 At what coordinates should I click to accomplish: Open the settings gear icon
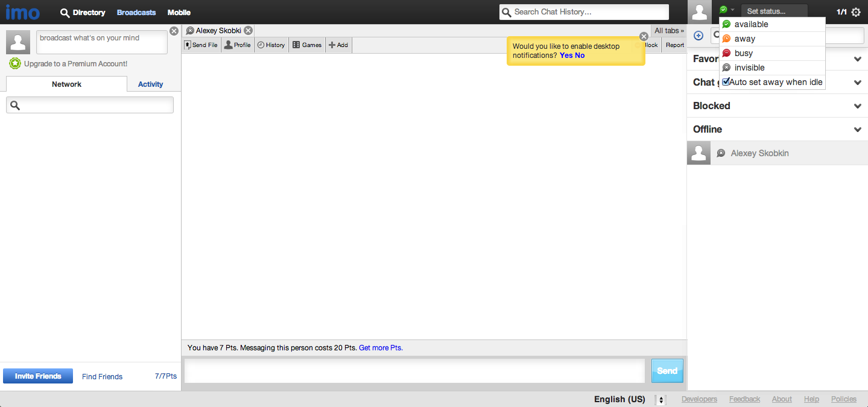pyautogui.click(x=855, y=12)
